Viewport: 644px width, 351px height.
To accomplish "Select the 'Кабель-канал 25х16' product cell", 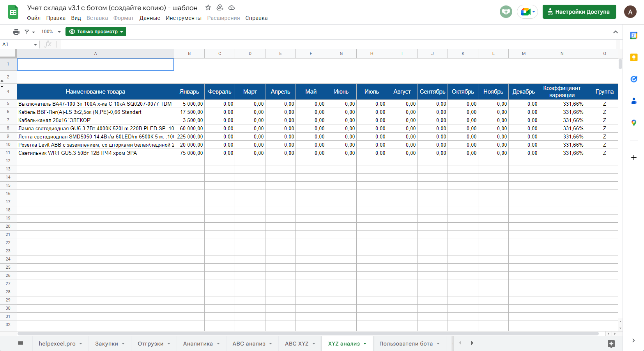I will pos(96,120).
